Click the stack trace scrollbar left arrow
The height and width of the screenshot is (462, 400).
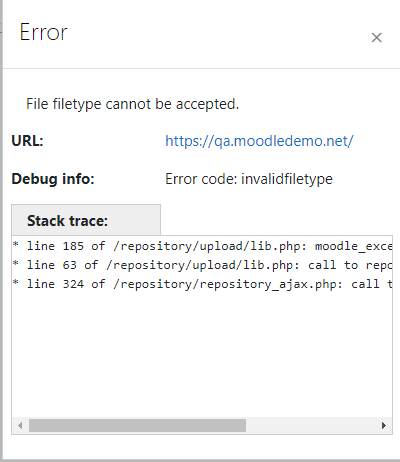pyautogui.click(x=21, y=425)
